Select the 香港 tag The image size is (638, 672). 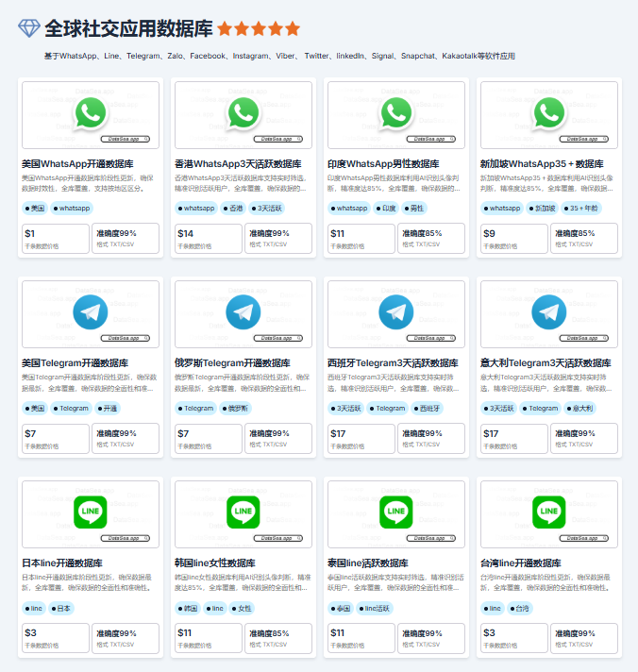233,209
